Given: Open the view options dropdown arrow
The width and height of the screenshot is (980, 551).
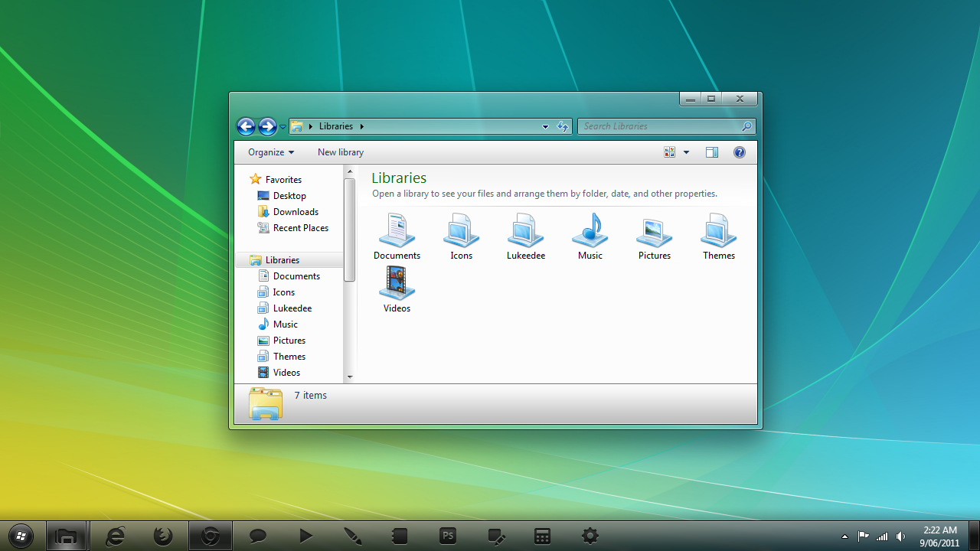Looking at the screenshot, I should pyautogui.click(x=686, y=152).
